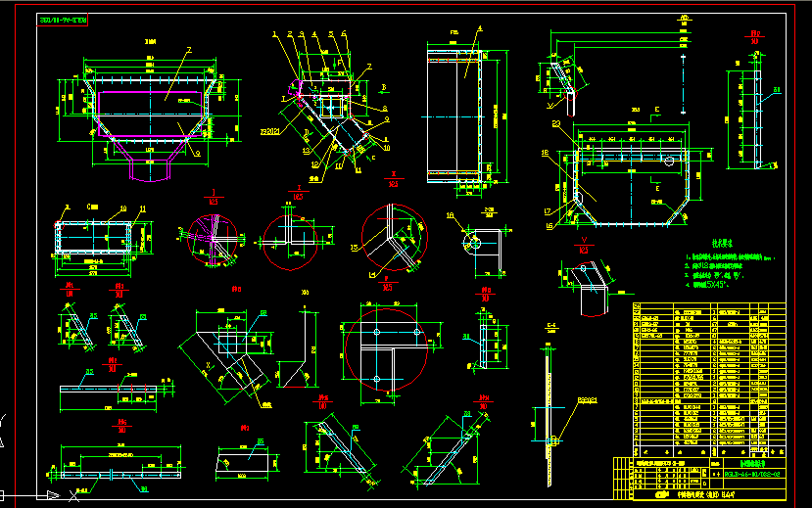Select callout 15 in the third detail circle
This screenshot has width=812, height=508.
tap(354, 249)
